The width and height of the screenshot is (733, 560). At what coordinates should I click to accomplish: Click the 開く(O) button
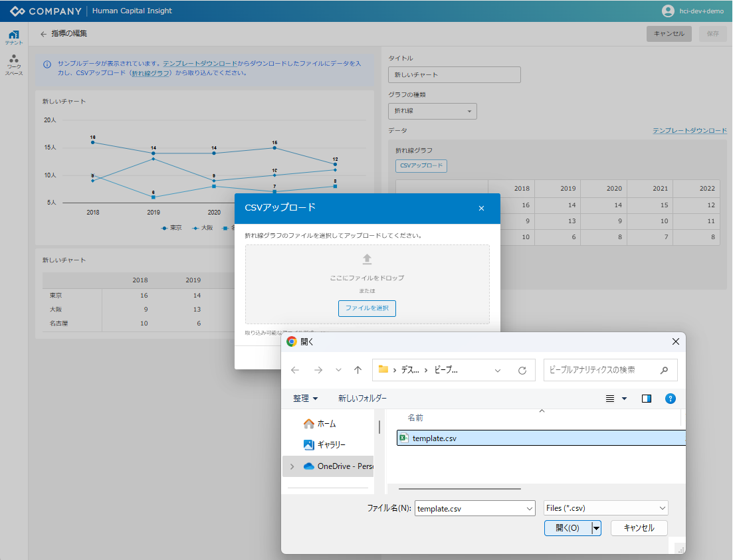(x=567, y=528)
